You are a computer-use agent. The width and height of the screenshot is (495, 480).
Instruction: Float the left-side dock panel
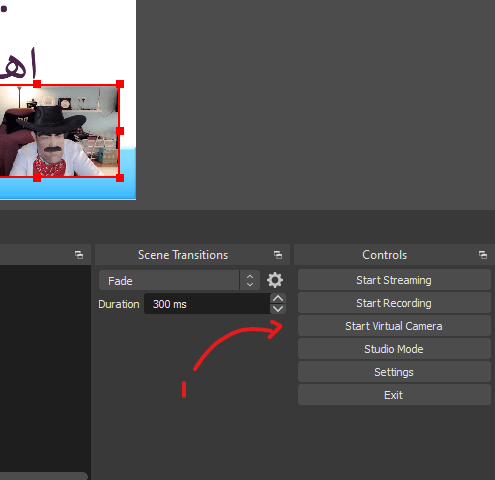click(x=79, y=255)
